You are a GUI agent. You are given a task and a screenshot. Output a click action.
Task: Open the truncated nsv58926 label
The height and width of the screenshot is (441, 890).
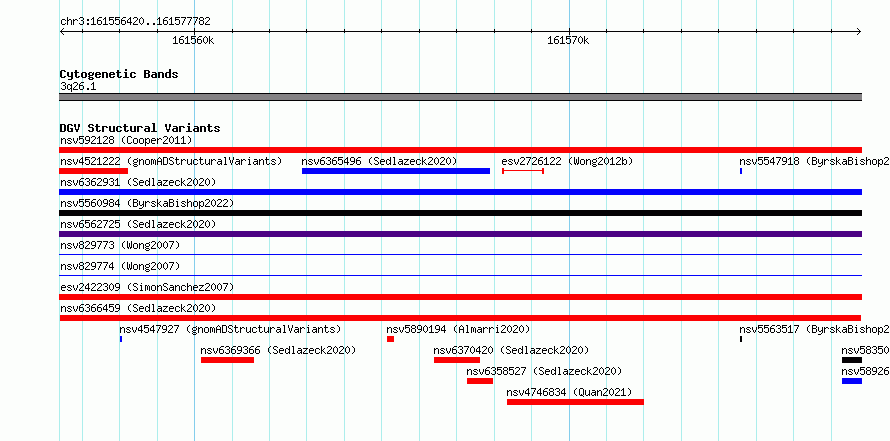point(866,371)
